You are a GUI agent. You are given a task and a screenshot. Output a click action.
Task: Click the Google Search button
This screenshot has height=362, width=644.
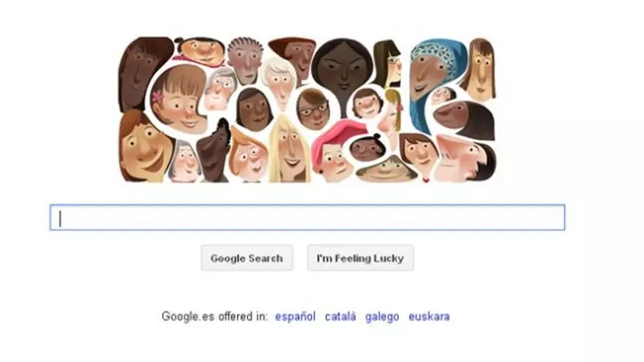pos(247,258)
